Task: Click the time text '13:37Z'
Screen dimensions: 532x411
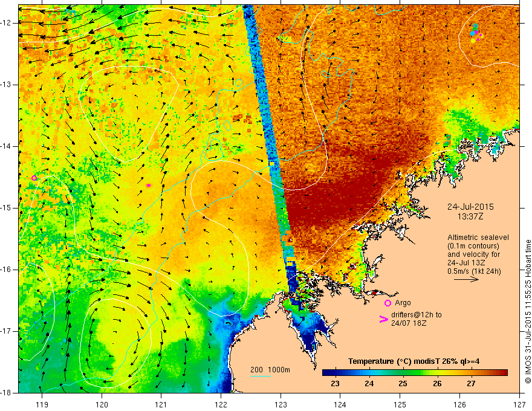Action: [470, 216]
